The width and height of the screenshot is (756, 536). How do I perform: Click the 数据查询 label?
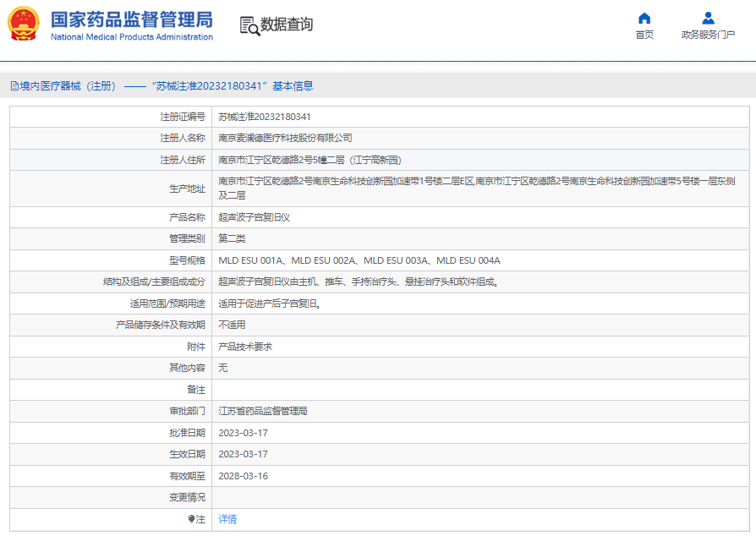pos(287,25)
